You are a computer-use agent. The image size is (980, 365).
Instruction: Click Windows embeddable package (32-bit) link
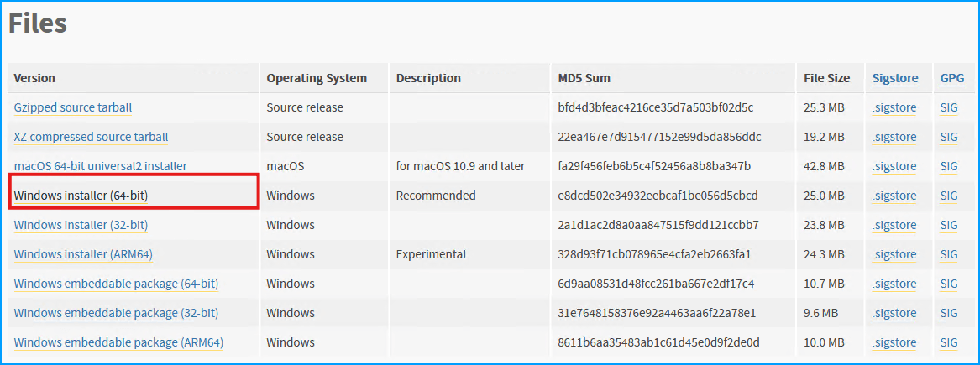[x=116, y=313]
